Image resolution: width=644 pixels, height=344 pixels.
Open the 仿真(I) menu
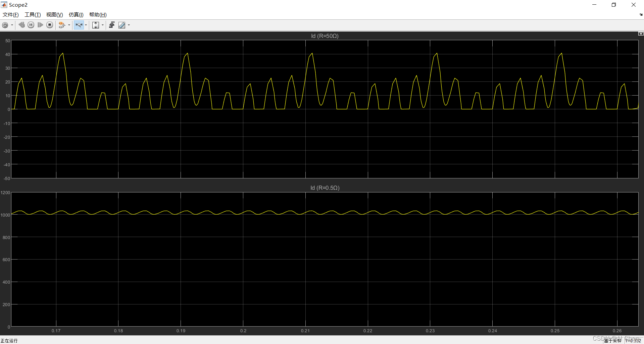click(x=76, y=14)
